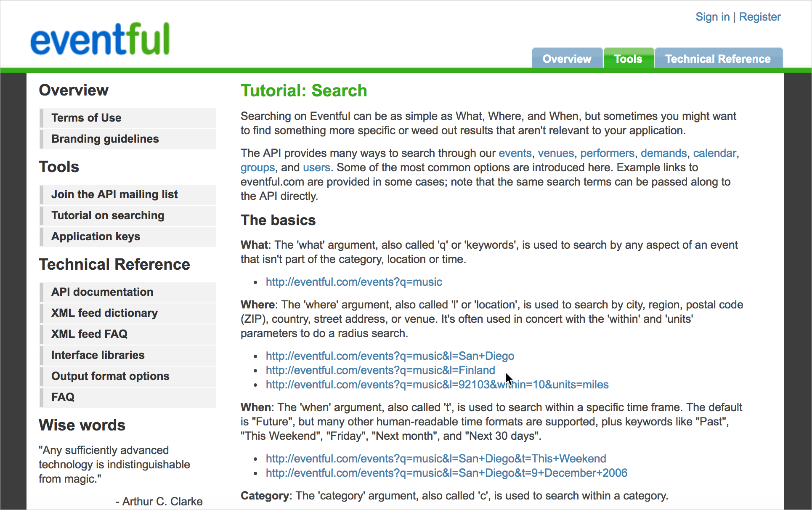The height and width of the screenshot is (510, 812).
Task: Navigate to Terms of Use page
Action: (x=87, y=117)
